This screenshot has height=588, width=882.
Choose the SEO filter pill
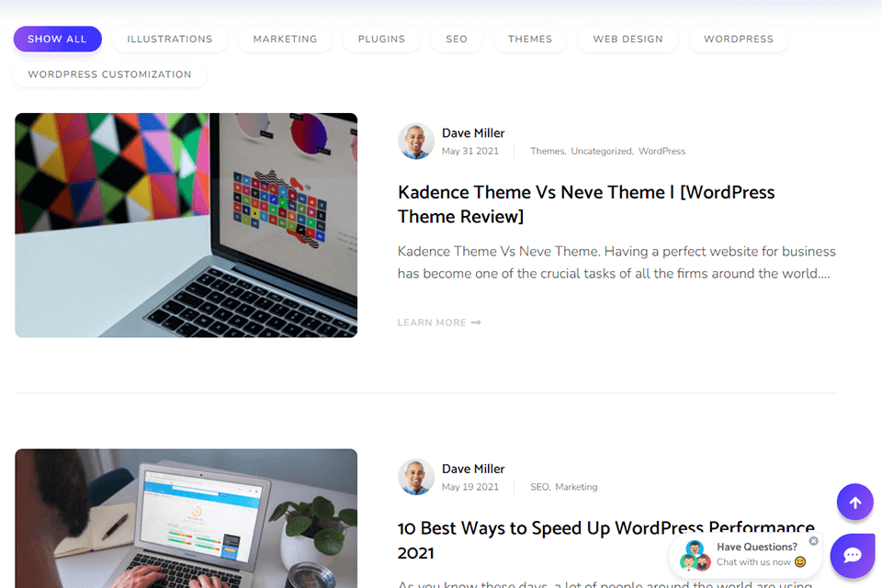coord(457,39)
